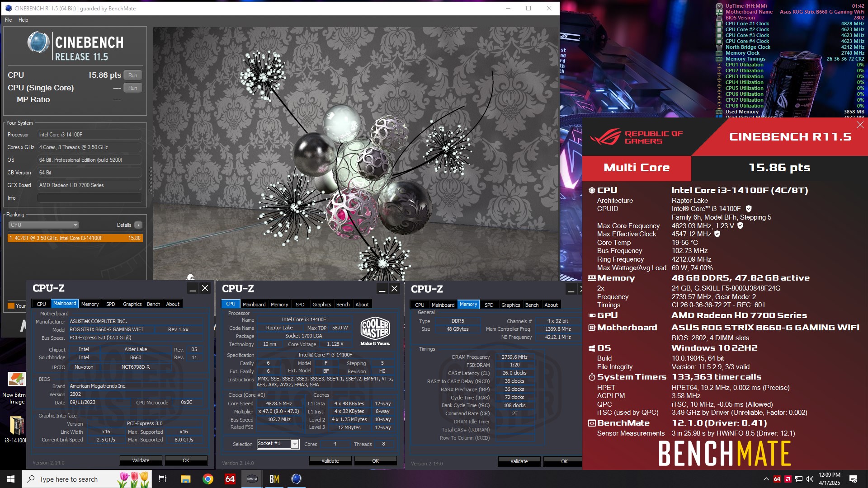868x488 pixels.
Task: Click the GPU section icon in BenchMate
Action: coord(592,316)
